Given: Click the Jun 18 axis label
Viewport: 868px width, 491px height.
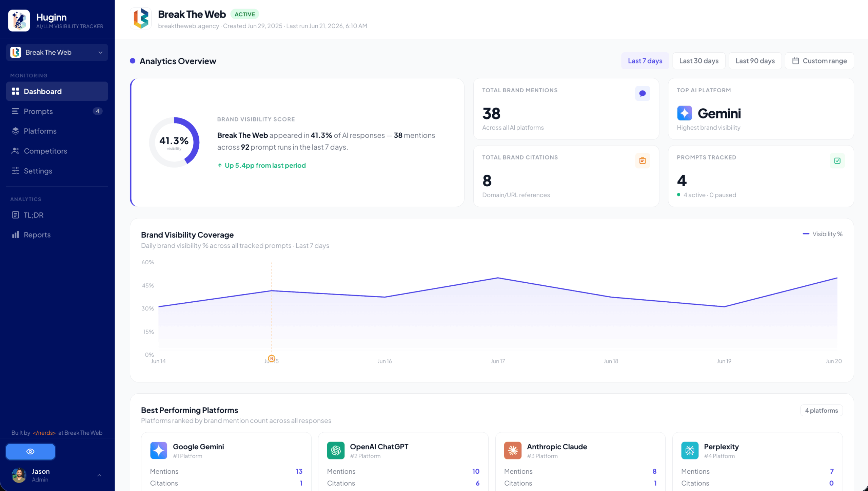Looking at the screenshot, I should [x=611, y=361].
